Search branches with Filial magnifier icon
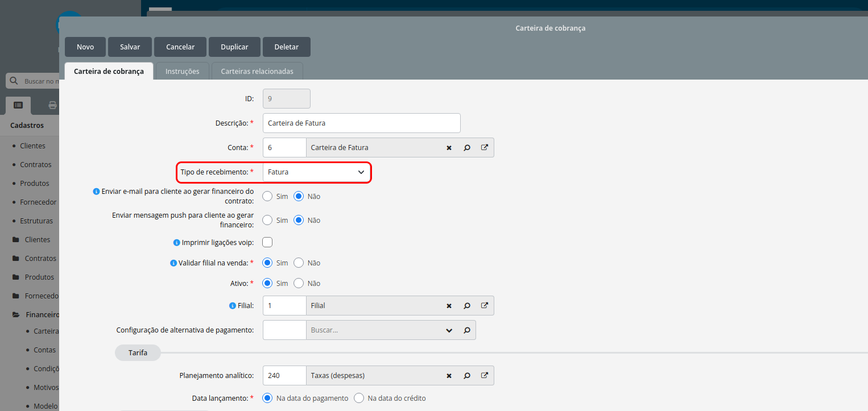The image size is (868, 411). 467,306
